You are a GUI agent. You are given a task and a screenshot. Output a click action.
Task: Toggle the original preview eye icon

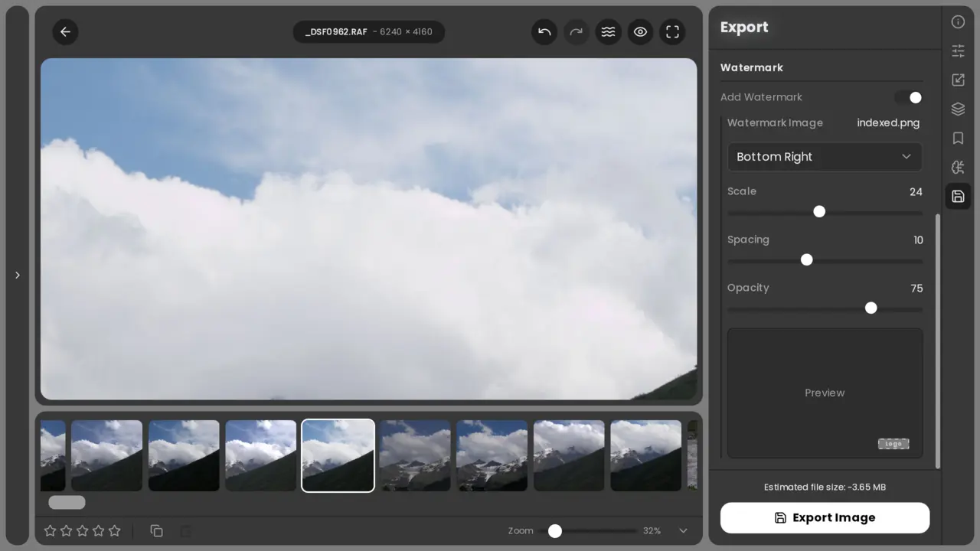(x=640, y=32)
